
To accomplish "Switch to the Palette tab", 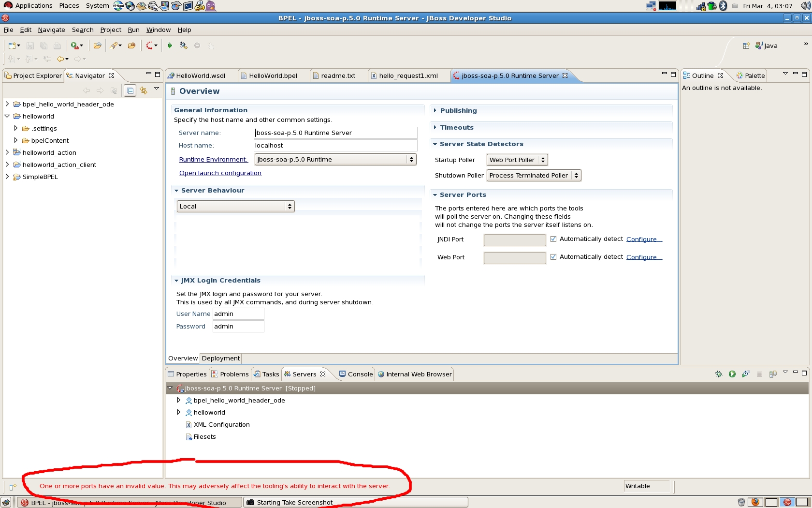I will pyautogui.click(x=751, y=76).
